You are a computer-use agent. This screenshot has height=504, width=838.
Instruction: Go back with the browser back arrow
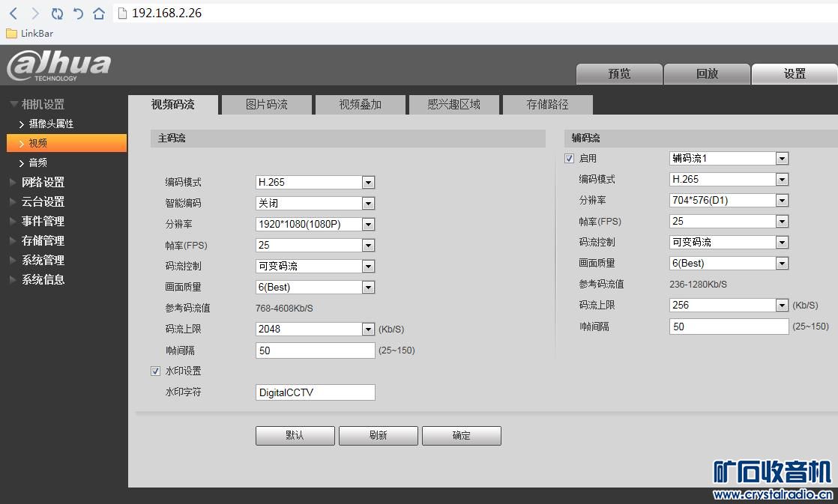pyautogui.click(x=14, y=13)
